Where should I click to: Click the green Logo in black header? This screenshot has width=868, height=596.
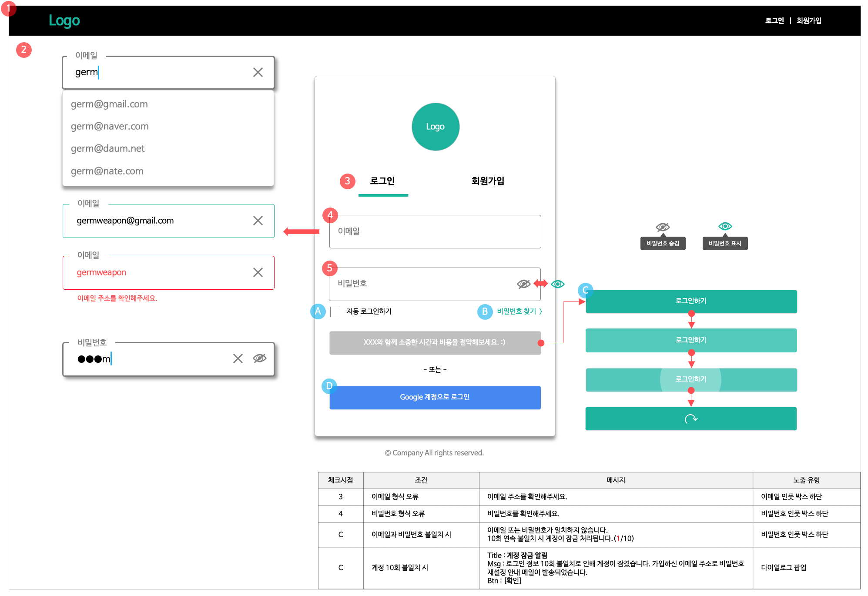(64, 20)
